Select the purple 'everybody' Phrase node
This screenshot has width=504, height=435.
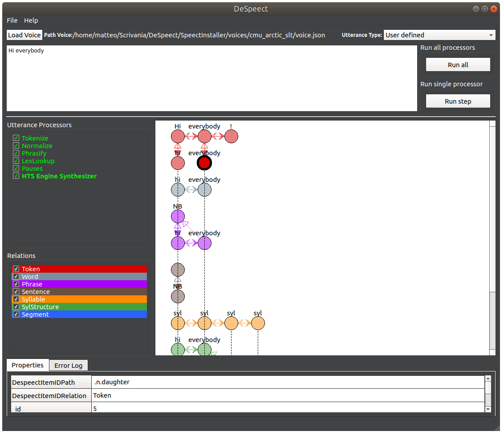(204, 243)
